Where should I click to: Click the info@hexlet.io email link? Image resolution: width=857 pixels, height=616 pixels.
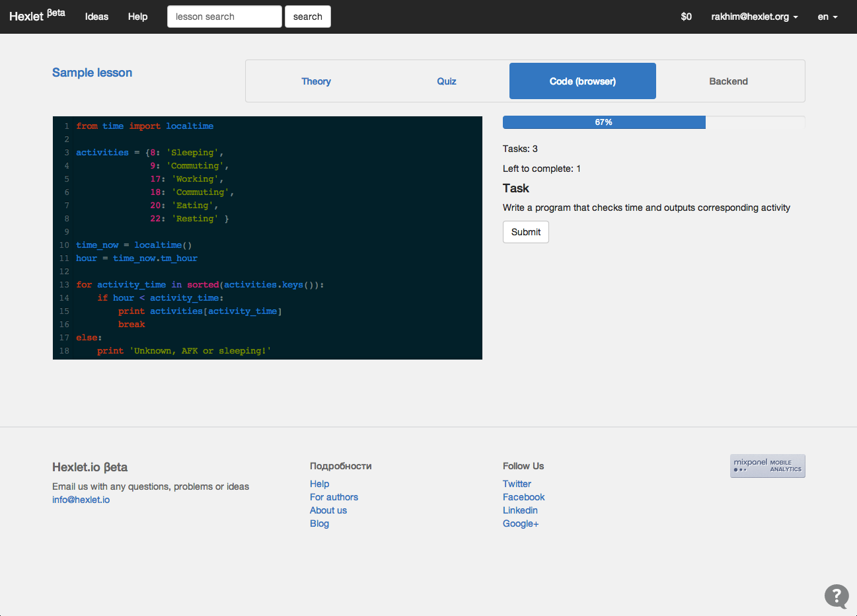pos(81,500)
